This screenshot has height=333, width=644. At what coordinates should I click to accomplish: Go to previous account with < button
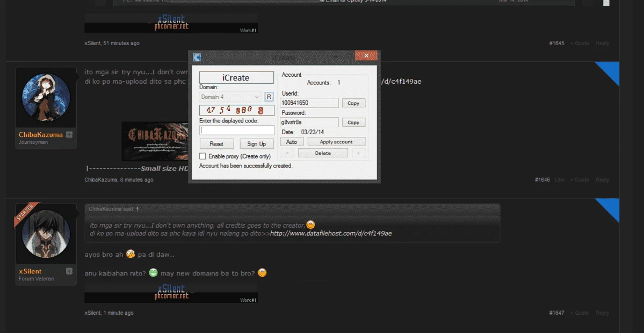tap(287, 153)
